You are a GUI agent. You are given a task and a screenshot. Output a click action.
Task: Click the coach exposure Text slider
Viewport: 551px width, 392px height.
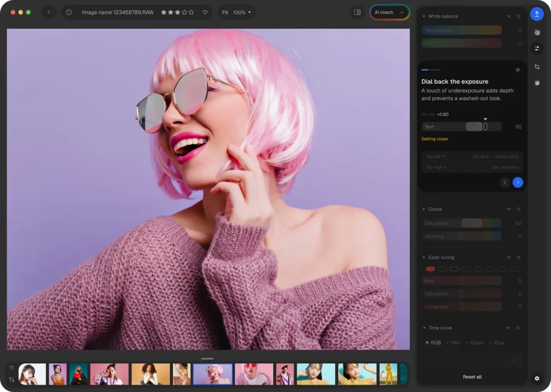click(x=461, y=126)
